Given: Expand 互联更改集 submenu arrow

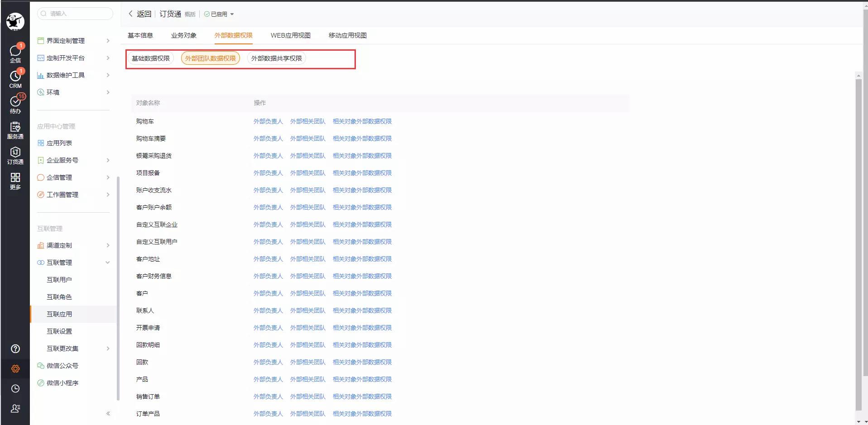Looking at the screenshot, I should pos(108,349).
